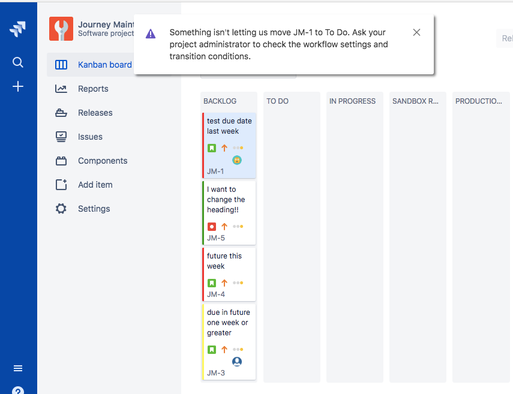The width and height of the screenshot is (513, 394).
Task: Click the story type icon on JM-3
Action: [x=212, y=350]
